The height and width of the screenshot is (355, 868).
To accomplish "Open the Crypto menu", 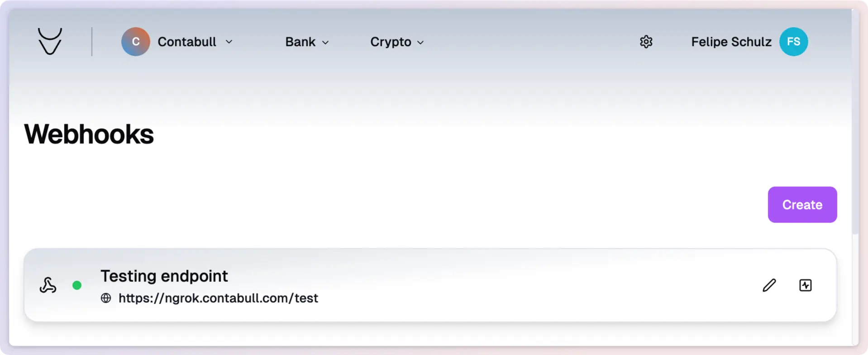I will point(397,42).
